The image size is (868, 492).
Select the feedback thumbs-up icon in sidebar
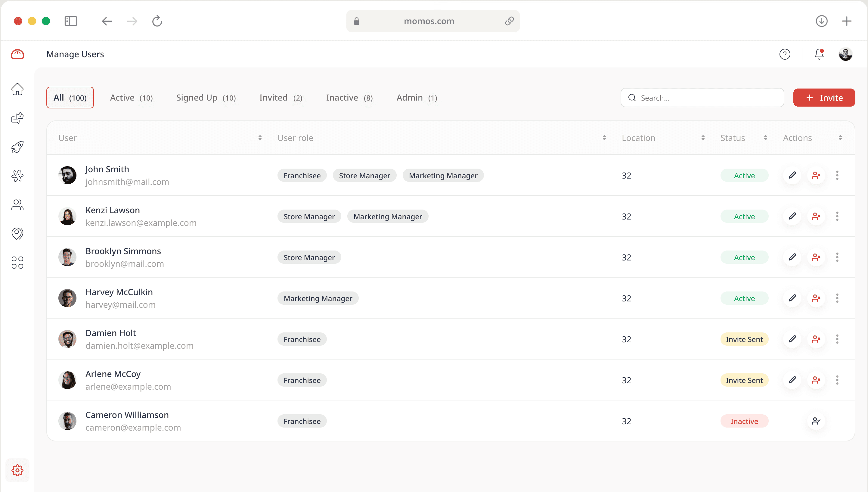coord(17,118)
